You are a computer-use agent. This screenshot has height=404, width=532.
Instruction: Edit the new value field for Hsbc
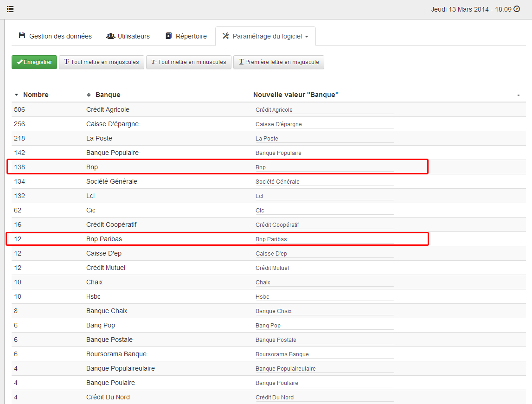pyautogui.click(x=324, y=296)
